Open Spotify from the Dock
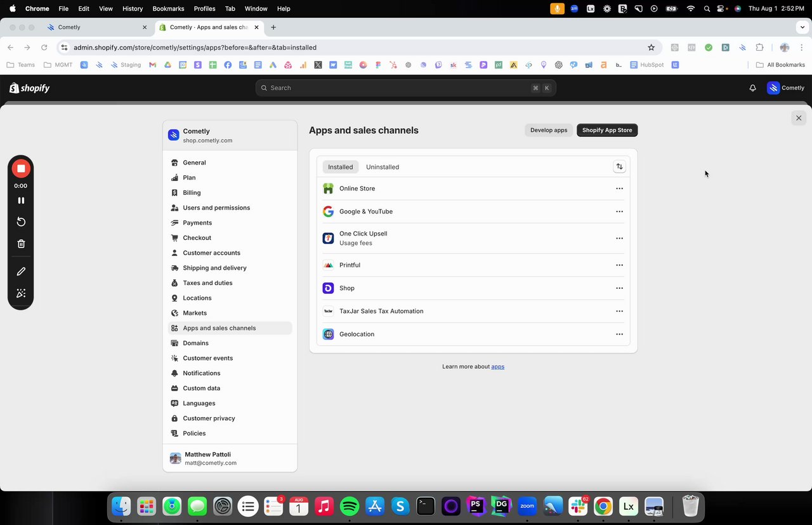The width and height of the screenshot is (812, 525). (x=350, y=506)
